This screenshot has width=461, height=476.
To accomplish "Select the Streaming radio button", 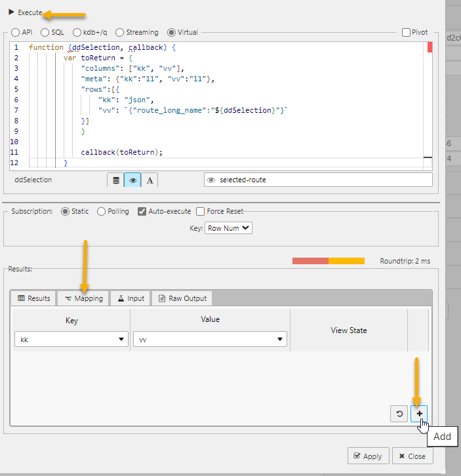I will [119, 33].
